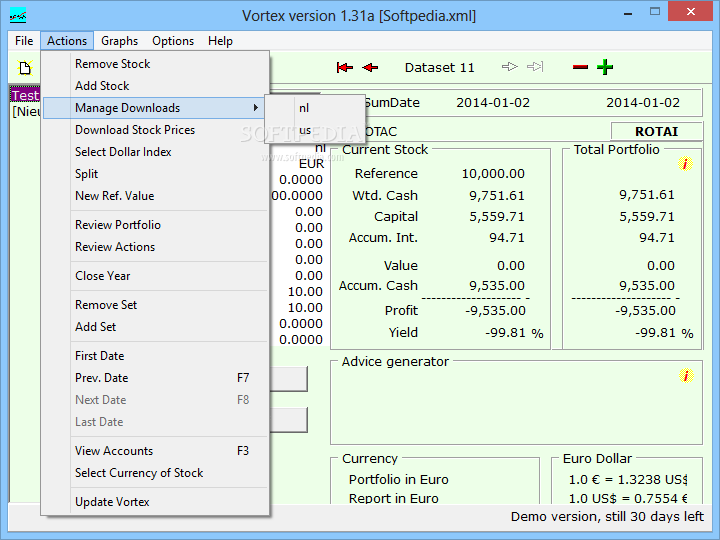720x540 pixels.
Task: Click Portfolio in Euro text
Action: click(399, 479)
